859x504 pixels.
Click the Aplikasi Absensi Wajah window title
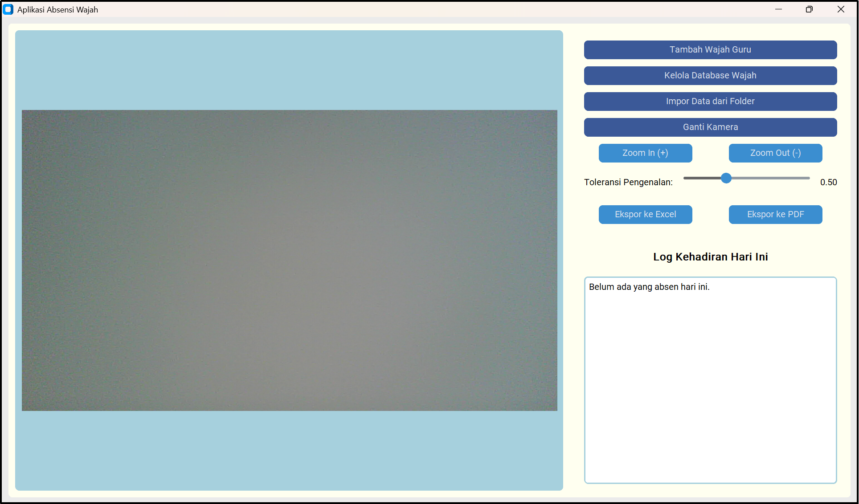click(57, 9)
